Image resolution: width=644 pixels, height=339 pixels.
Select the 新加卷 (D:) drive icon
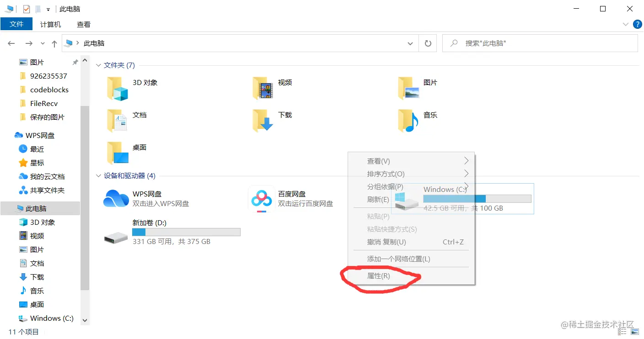(x=116, y=237)
